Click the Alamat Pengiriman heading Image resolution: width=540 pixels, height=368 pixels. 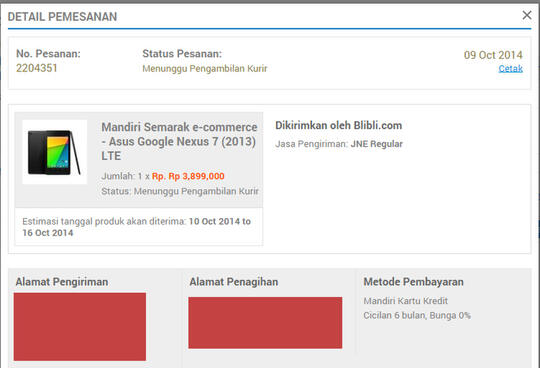[x=62, y=282]
